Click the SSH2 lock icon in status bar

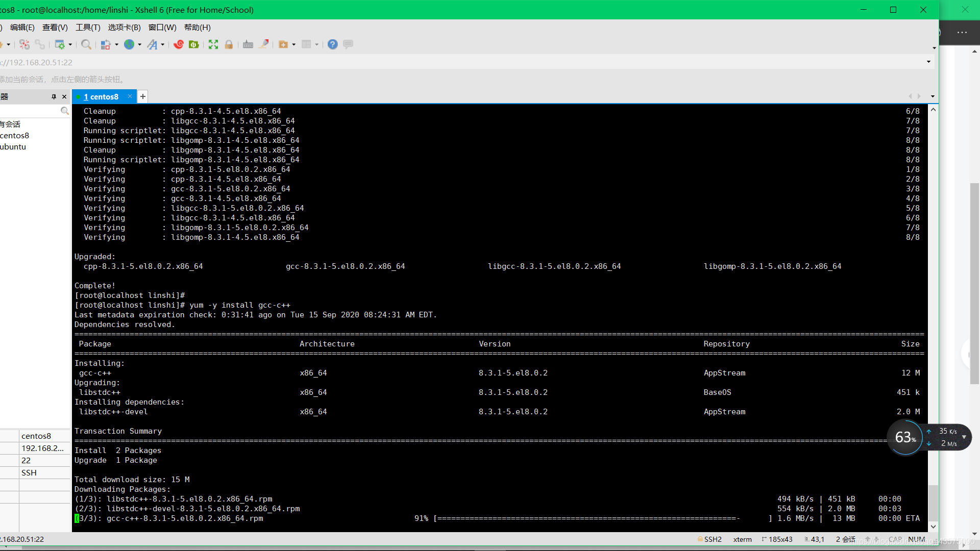click(x=700, y=539)
